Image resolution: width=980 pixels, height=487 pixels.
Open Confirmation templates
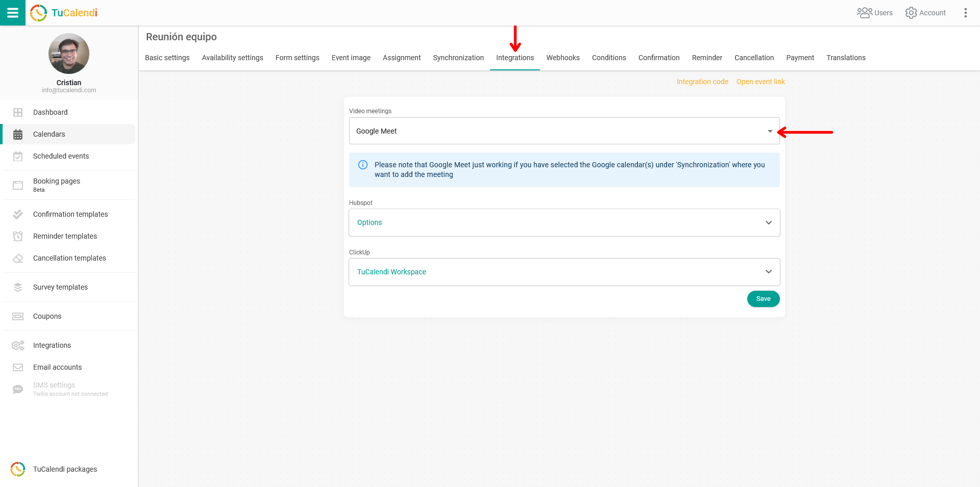pos(70,214)
